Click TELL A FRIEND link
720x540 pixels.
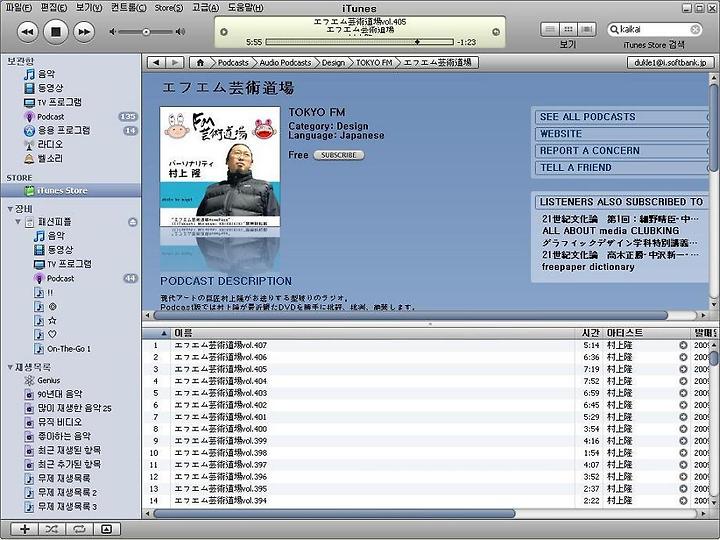tap(575, 168)
